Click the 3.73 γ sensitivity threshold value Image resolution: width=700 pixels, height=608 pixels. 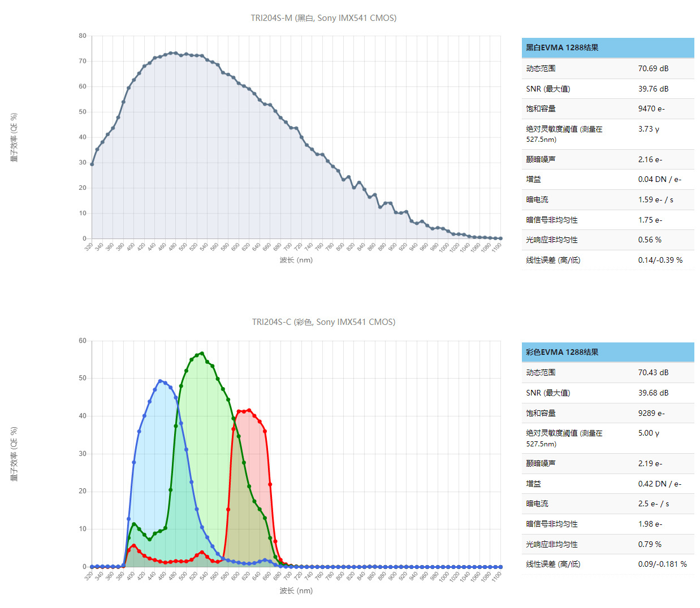click(649, 129)
